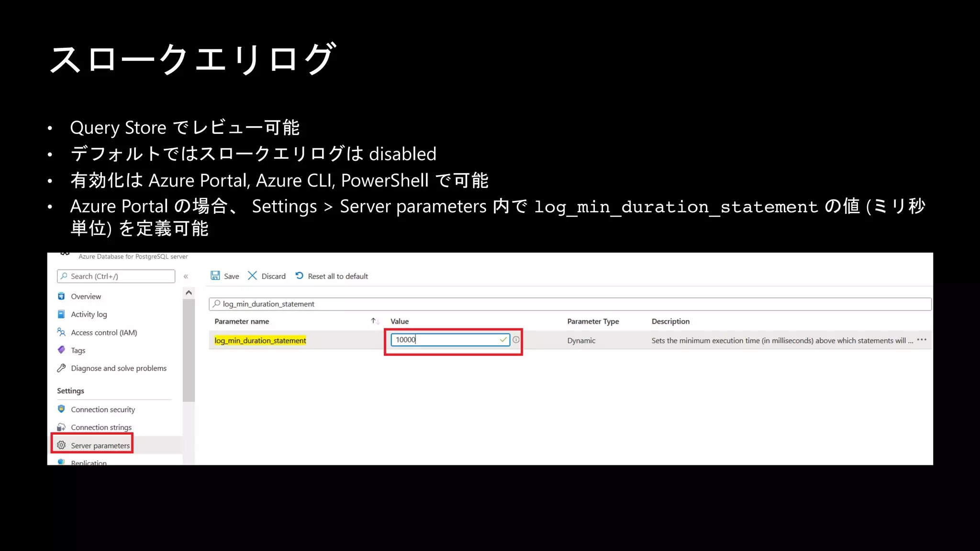Image resolution: width=980 pixels, height=551 pixels.
Task: Sort by Parameter name arrows
Action: coord(375,321)
